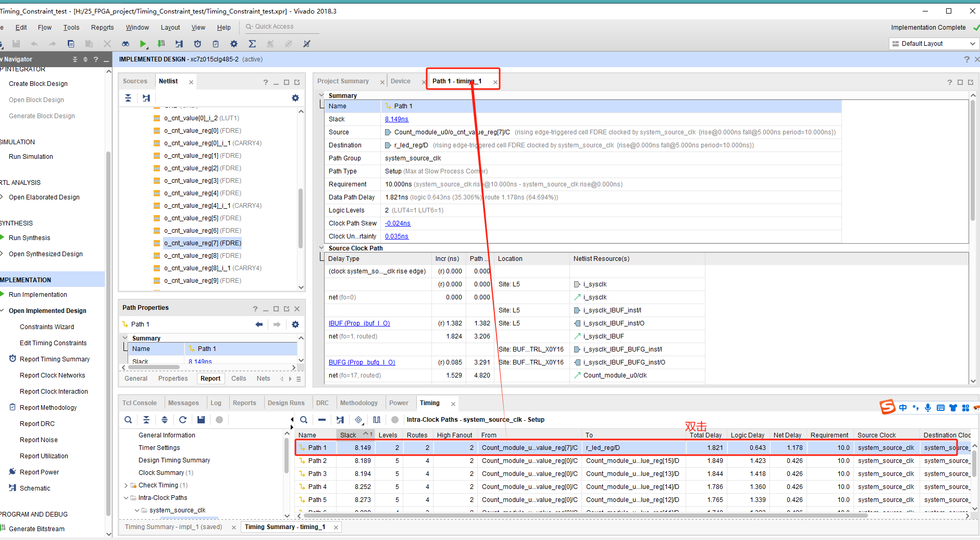Collapse all using Flow Navigator header icon

click(x=75, y=59)
